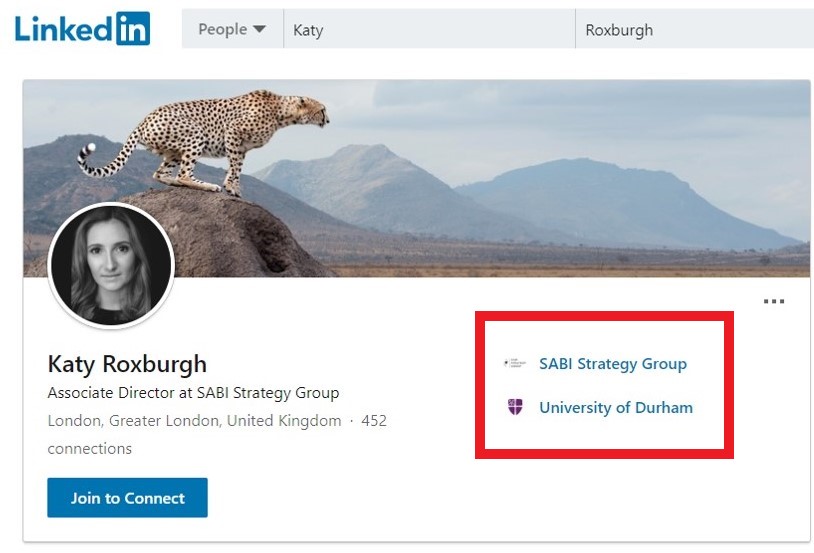The height and width of the screenshot is (553, 814).
Task: Click the London, Greater London location text
Action: 194,421
